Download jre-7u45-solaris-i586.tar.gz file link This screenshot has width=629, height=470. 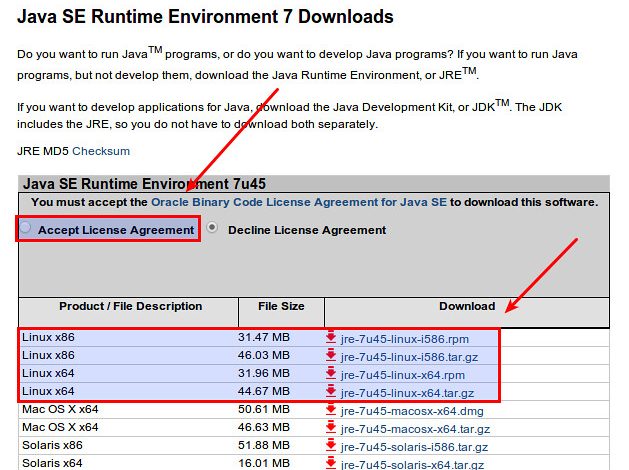point(414,447)
